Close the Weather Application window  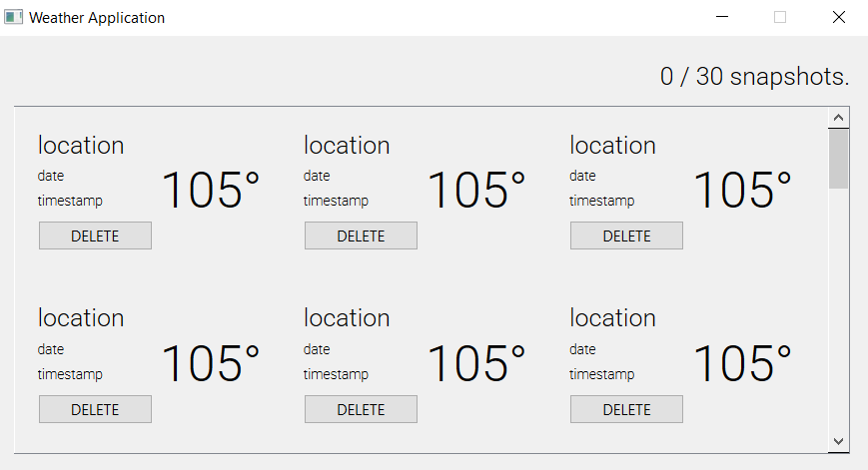839,17
